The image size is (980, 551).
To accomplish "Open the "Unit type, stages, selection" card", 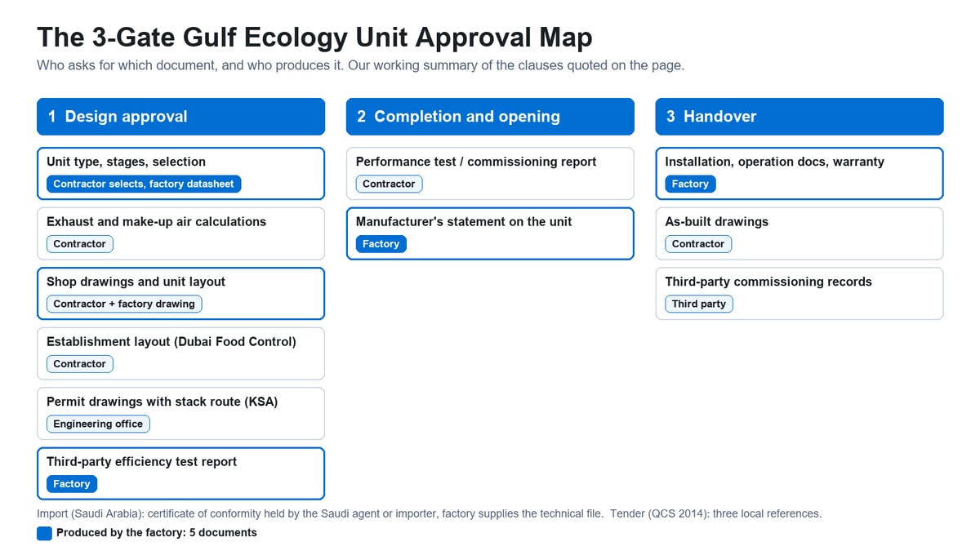I will tap(180, 173).
